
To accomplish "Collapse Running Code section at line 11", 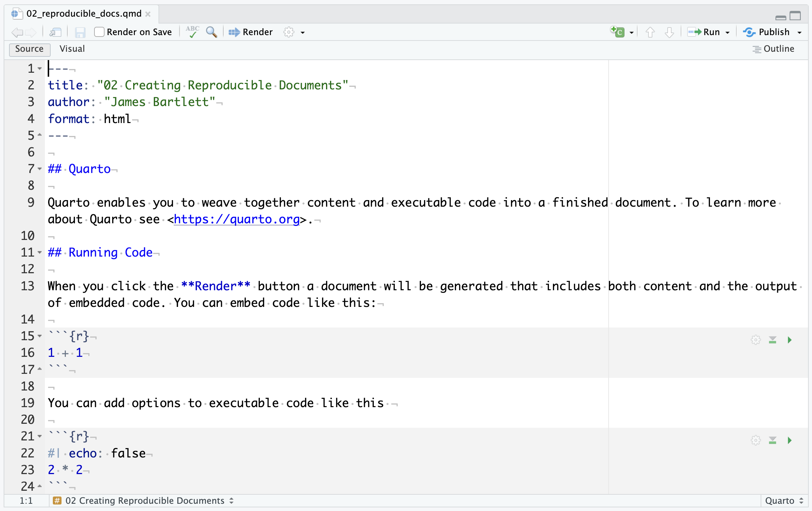I will click(x=40, y=252).
